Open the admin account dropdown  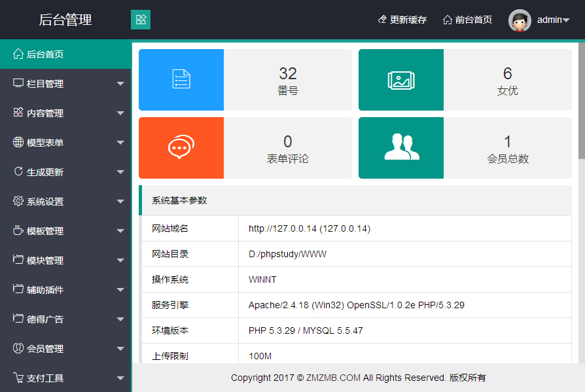tap(553, 20)
